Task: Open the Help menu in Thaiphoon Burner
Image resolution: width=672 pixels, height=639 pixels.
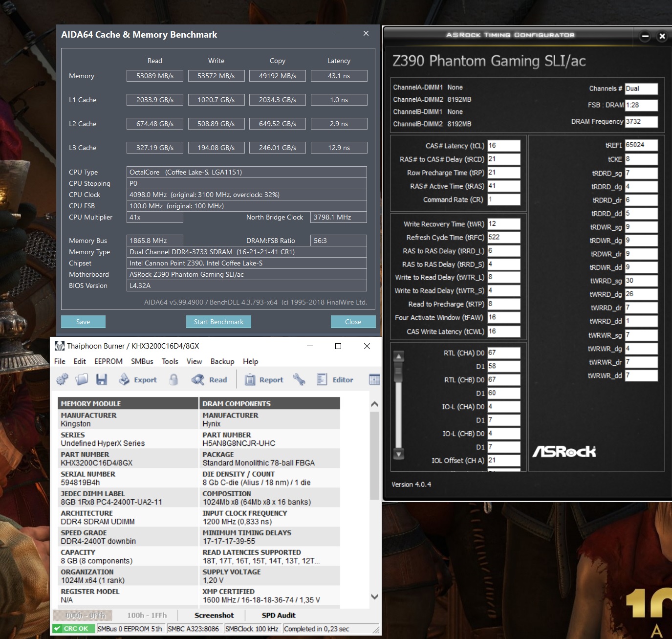Action: 251,361
